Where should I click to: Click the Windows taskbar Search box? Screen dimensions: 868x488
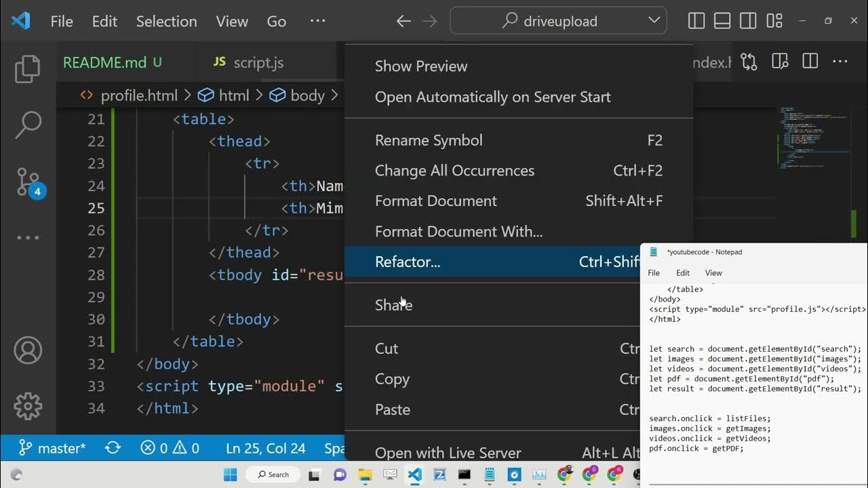coord(273,474)
